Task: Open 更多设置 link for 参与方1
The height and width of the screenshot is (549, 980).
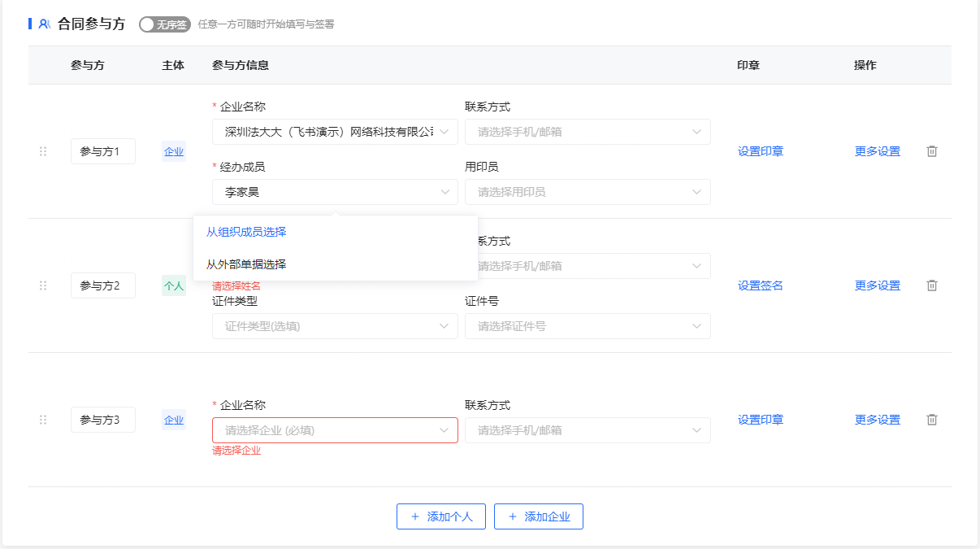Action: (878, 151)
